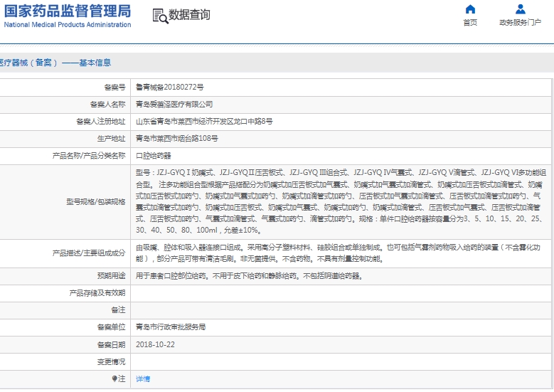The height and width of the screenshot is (392, 554).
Task: Click the model text starting 型号：JZJ-GYQ
Action: point(341,201)
